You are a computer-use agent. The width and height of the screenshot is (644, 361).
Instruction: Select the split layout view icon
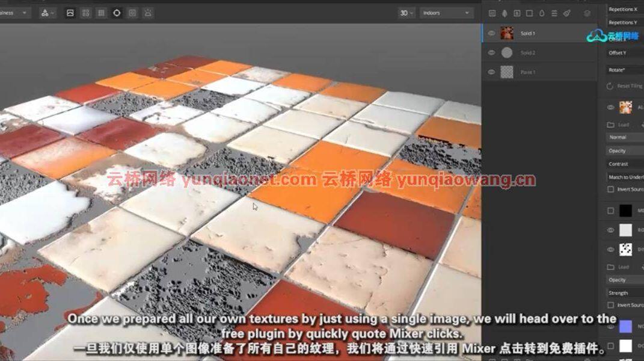[86, 13]
